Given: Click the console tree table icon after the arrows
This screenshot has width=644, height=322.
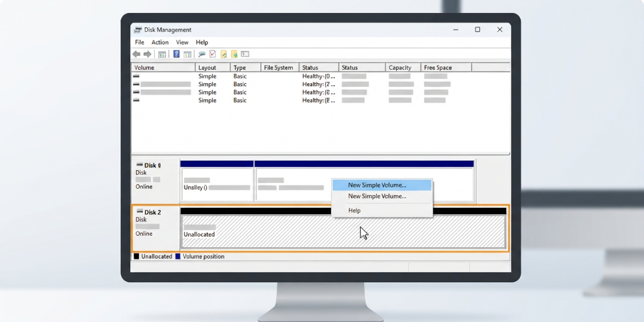Looking at the screenshot, I should tap(162, 54).
